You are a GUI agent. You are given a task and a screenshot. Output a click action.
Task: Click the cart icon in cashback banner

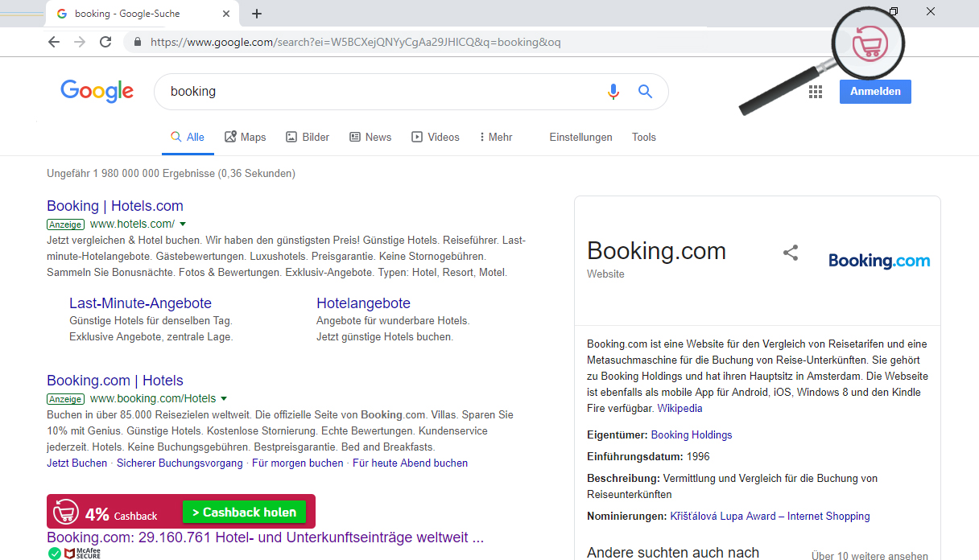pyautogui.click(x=65, y=512)
